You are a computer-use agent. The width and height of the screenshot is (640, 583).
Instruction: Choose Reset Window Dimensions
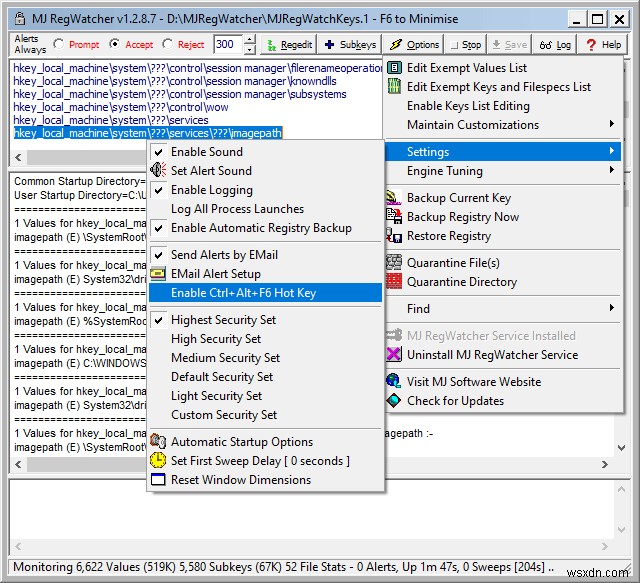pos(265,480)
